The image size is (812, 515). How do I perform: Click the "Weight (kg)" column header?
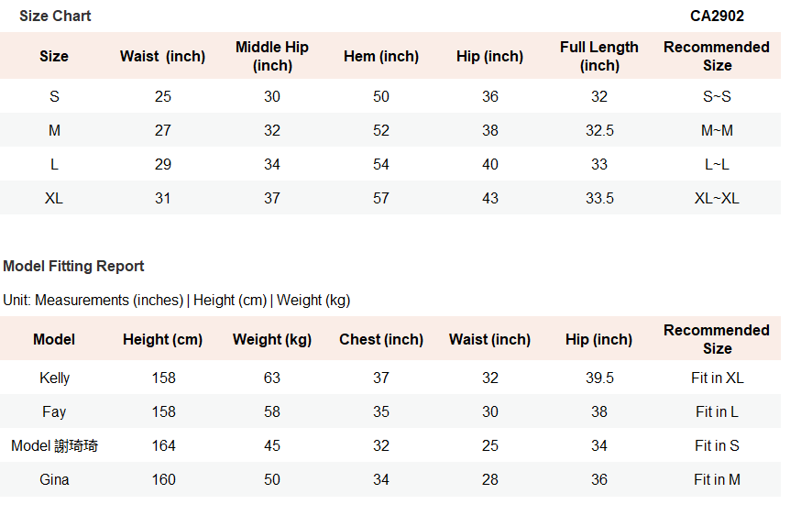click(x=272, y=340)
